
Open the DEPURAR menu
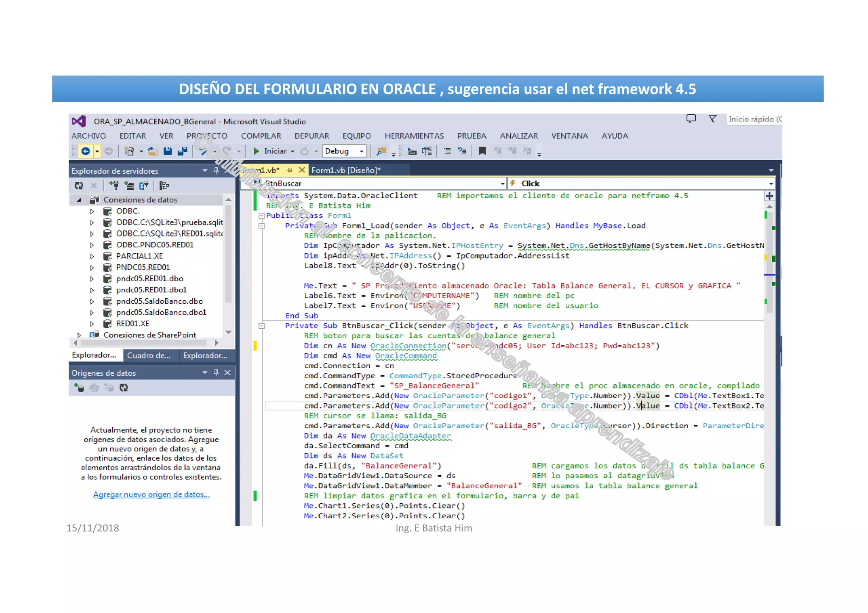point(312,136)
